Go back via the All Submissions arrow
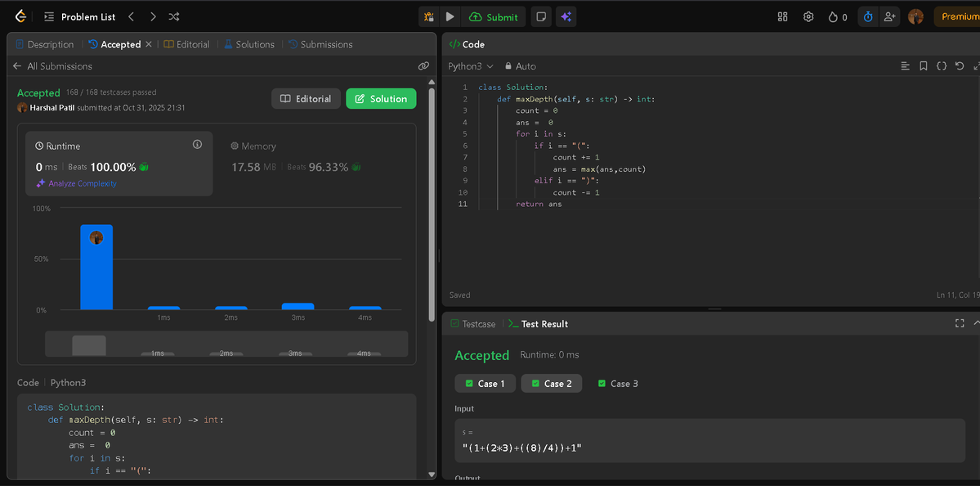This screenshot has height=486, width=980. pos(16,66)
